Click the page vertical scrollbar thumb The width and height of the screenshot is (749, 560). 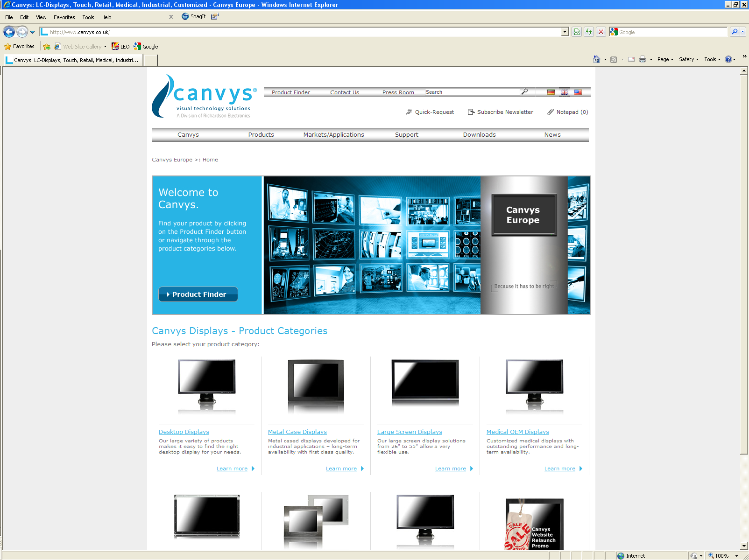(x=744, y=264)
